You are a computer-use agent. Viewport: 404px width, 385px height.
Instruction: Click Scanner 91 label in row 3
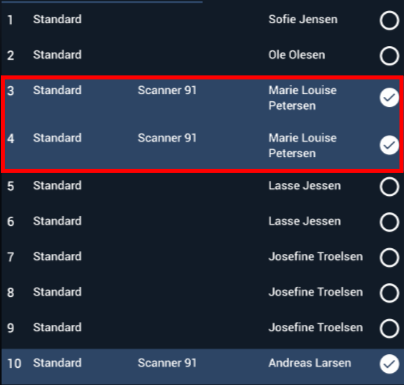click(167, 90)
